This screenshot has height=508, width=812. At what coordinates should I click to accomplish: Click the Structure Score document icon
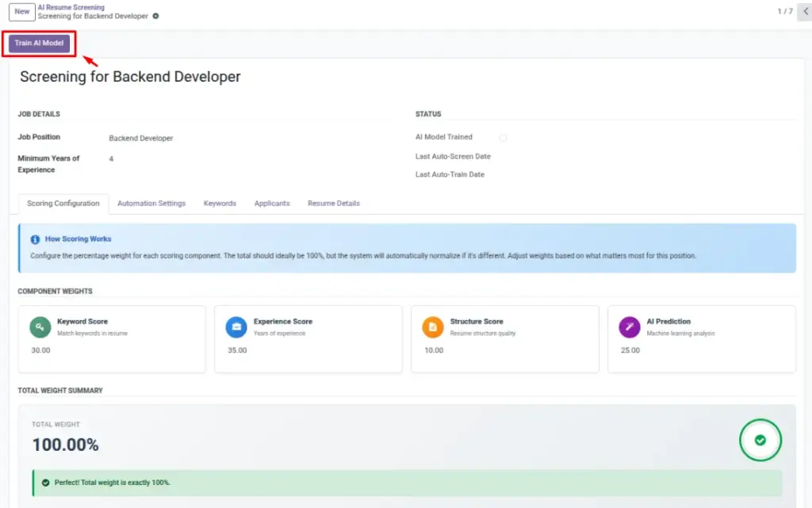point(433,327)
